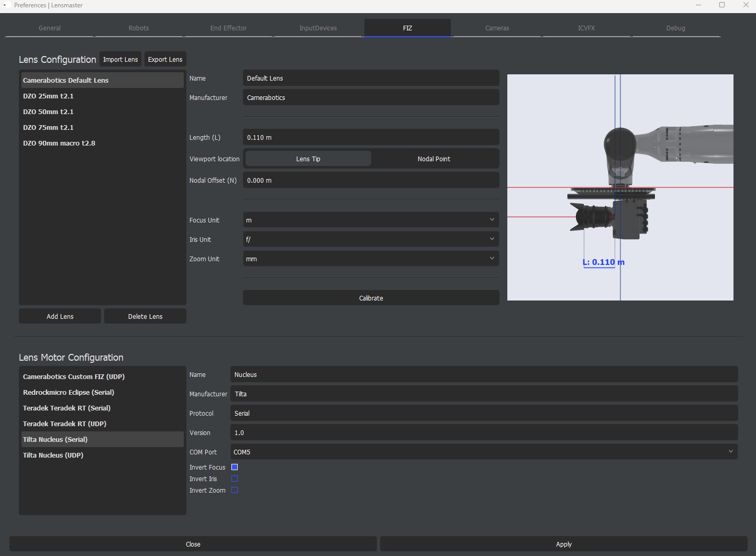Toggle the Invert Focus checkbox
The image size is (756, 556).
click(235, 467)
